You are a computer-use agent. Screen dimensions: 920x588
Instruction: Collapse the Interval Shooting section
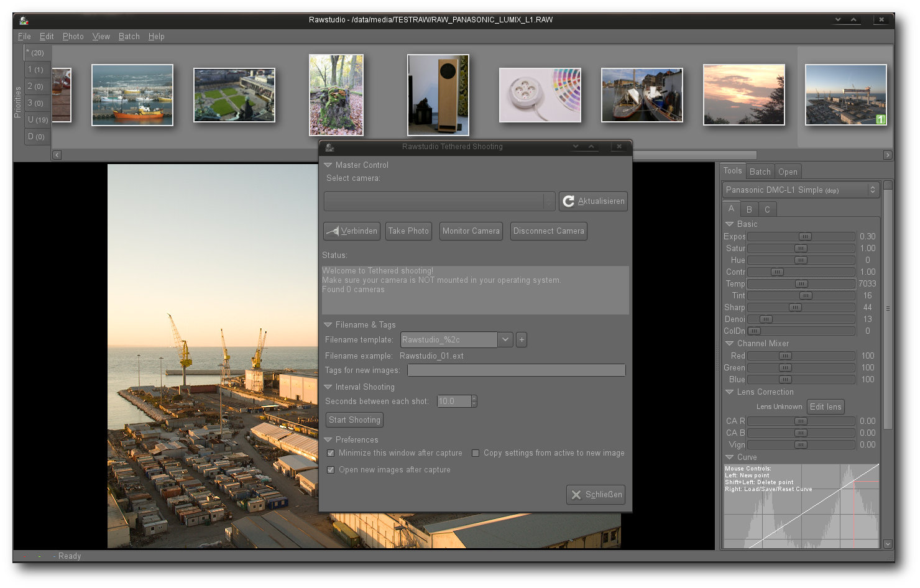pos(328,387)
